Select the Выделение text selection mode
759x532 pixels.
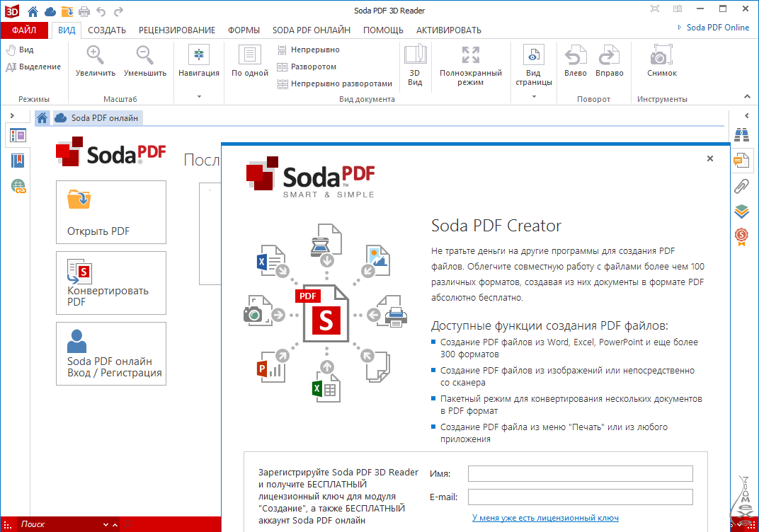(33, 66)
